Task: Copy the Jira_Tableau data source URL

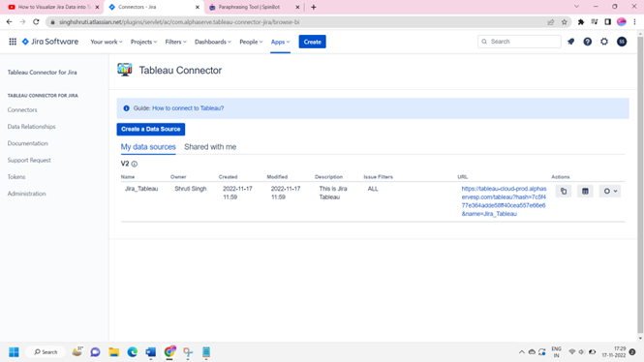Action: click(x=564, y=192)
